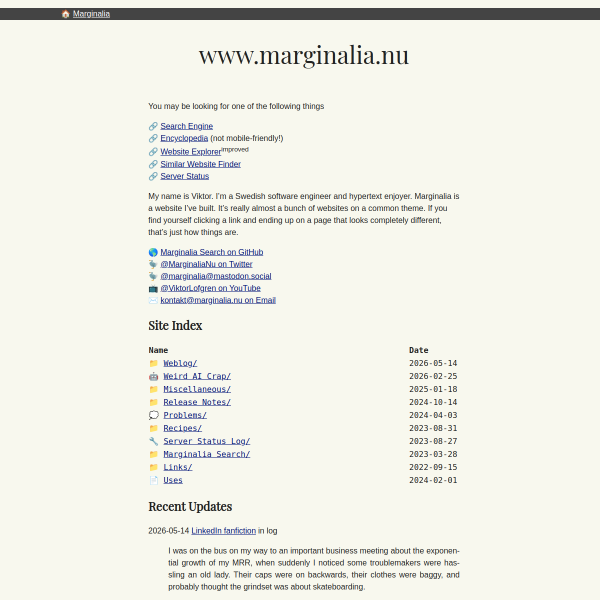This screenshot has height=600, width=600.
Task: Click date 2023-08-31 in site index
Action: pos(433,428)
